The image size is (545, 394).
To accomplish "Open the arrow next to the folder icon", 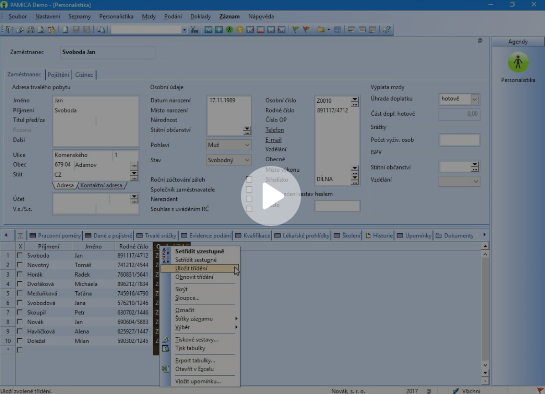I will click(328, 30).
